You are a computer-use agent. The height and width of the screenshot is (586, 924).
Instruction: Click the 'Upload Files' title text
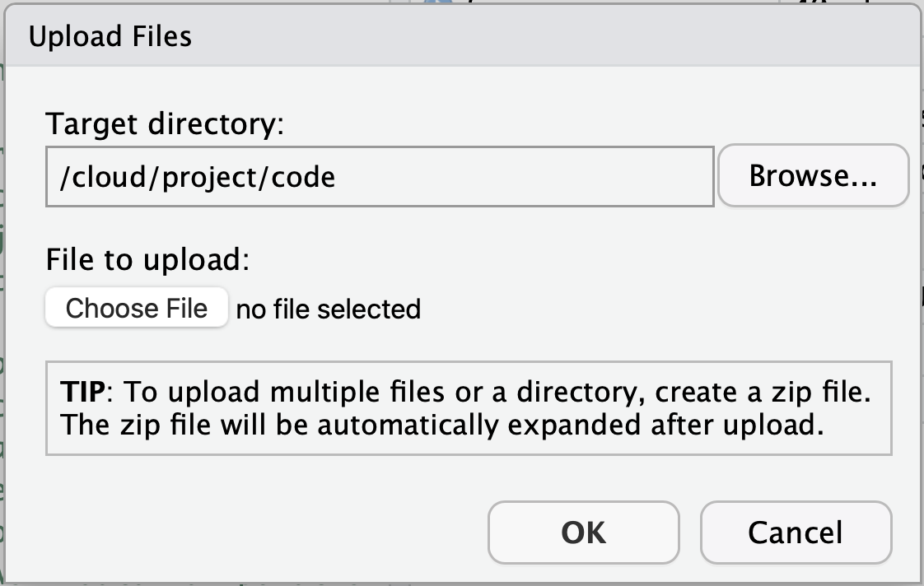tap(110, 36)
